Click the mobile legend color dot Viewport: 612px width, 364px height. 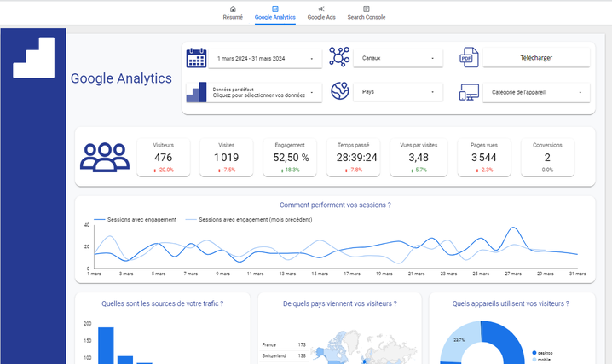click(534, 360)
